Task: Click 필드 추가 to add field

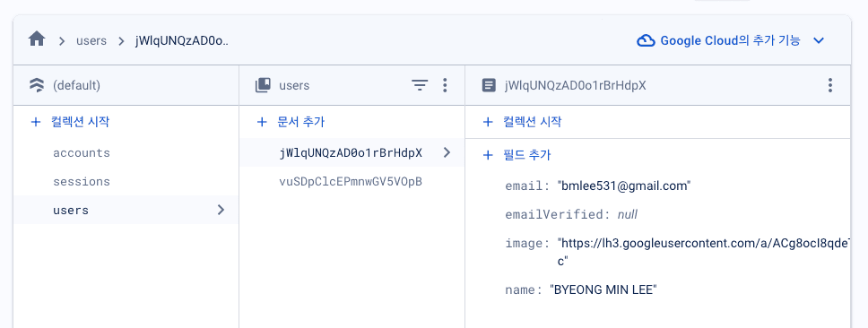Action: point(516,155)
